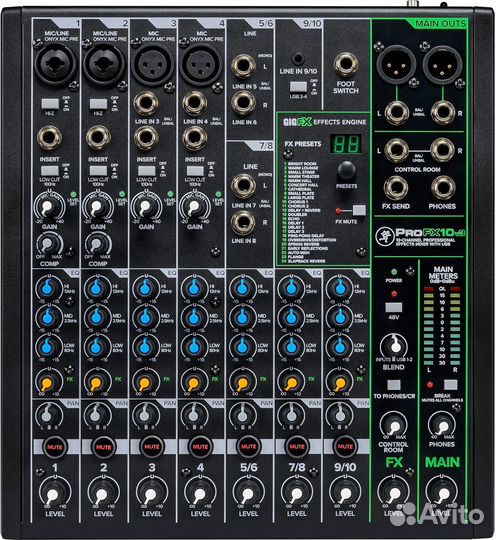Click the LINE IN 6 right jack
The width and height of the screenshot is (496, 540).
click(243, 103)
